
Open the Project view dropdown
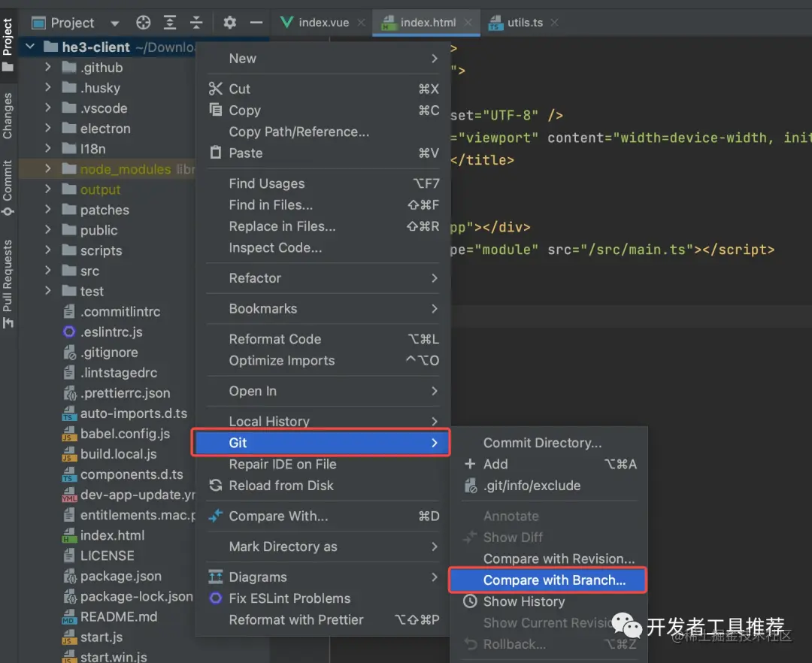(x=114, y=23)
